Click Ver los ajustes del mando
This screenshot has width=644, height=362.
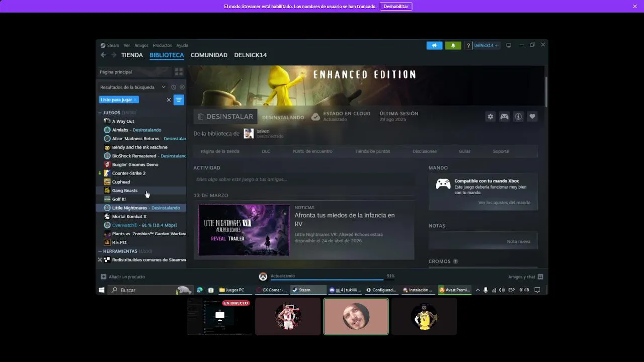click(504, 203)
